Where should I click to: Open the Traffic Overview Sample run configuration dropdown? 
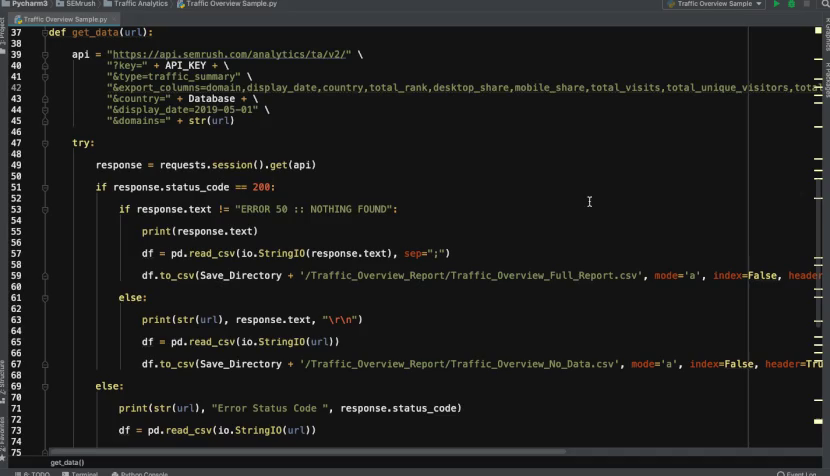[715, 4]
